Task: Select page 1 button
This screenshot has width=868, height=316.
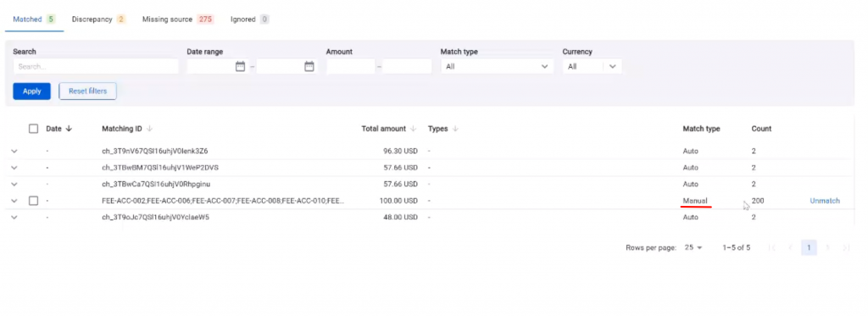Action: click(809, 247)
